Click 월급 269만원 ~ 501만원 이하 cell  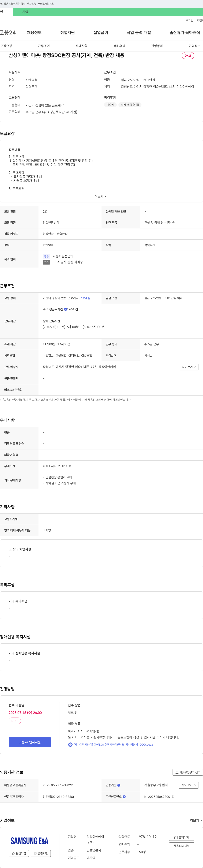163,298
